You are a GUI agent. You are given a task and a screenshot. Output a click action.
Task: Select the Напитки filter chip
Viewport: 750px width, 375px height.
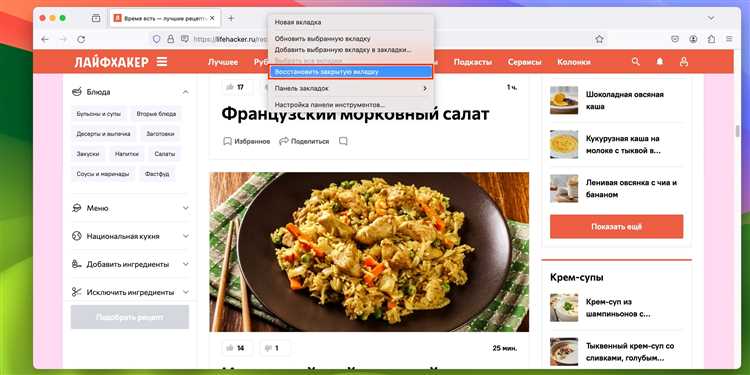(127, 154)
